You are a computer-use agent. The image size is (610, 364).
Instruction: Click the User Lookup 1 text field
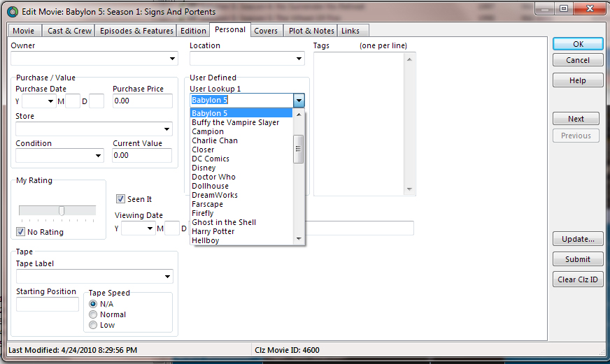[241, 100]
